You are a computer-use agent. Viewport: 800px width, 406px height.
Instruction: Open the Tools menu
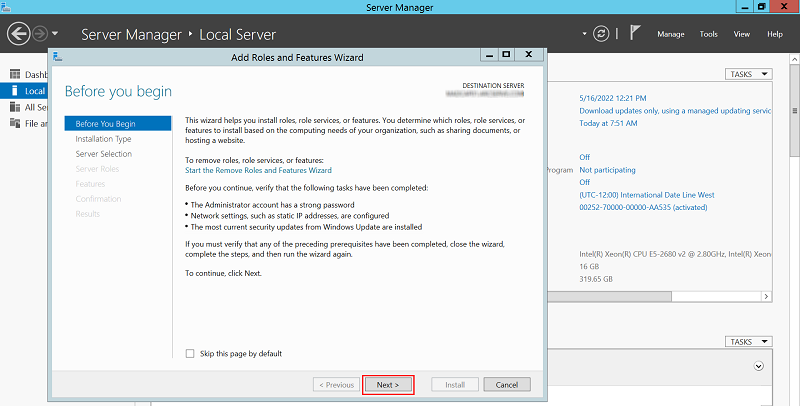708,34
